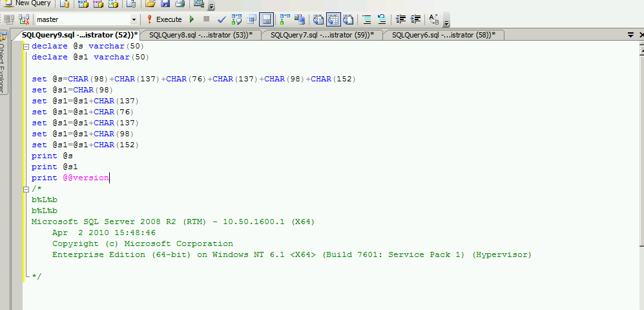Switch to the SQLQuery8.sql tab
644x310 pixels.
201,35
